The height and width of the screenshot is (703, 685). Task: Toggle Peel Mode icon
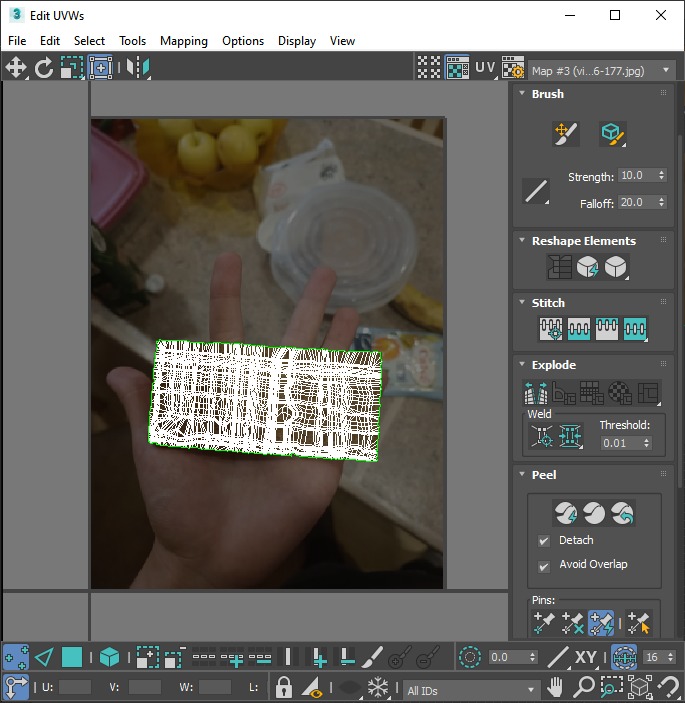pyautogui.click(x=594, y=513)
